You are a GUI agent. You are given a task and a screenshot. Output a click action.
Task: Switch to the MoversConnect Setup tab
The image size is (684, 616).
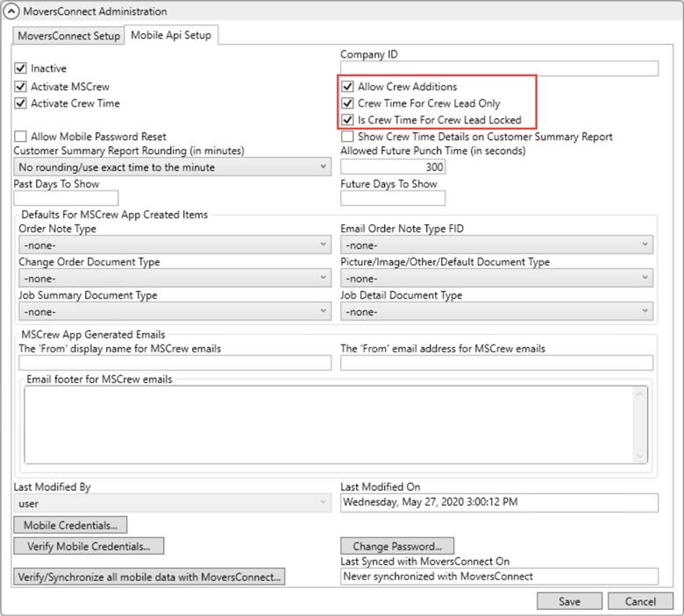click(x=69, y=36)
